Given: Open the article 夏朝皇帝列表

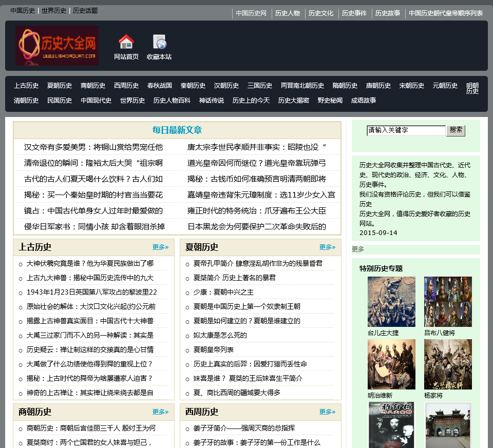Looking at the screenshot, I should coord(214,349).
